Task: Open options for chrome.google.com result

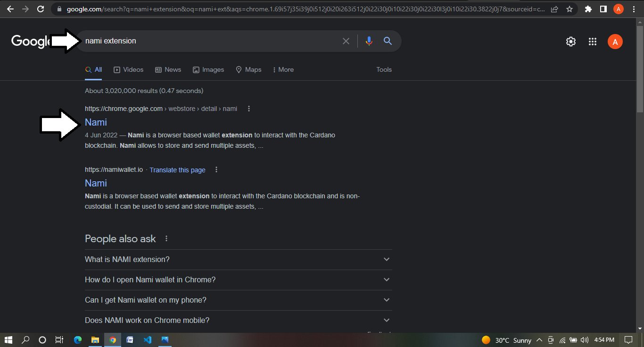Action: (249, 109)
